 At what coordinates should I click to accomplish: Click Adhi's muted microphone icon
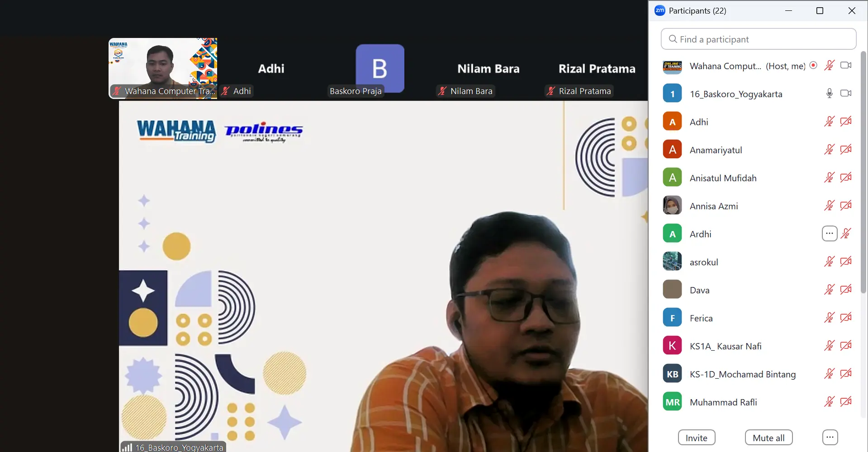829,122
